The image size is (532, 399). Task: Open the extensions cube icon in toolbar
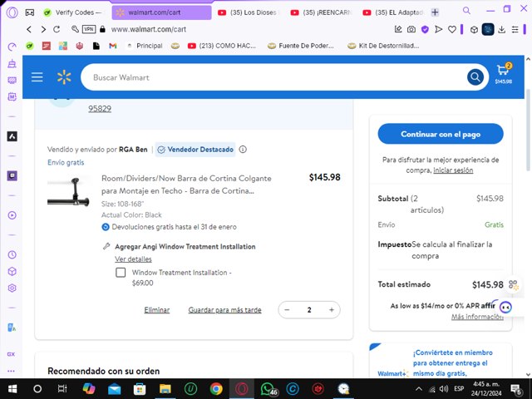click(474, 30)
